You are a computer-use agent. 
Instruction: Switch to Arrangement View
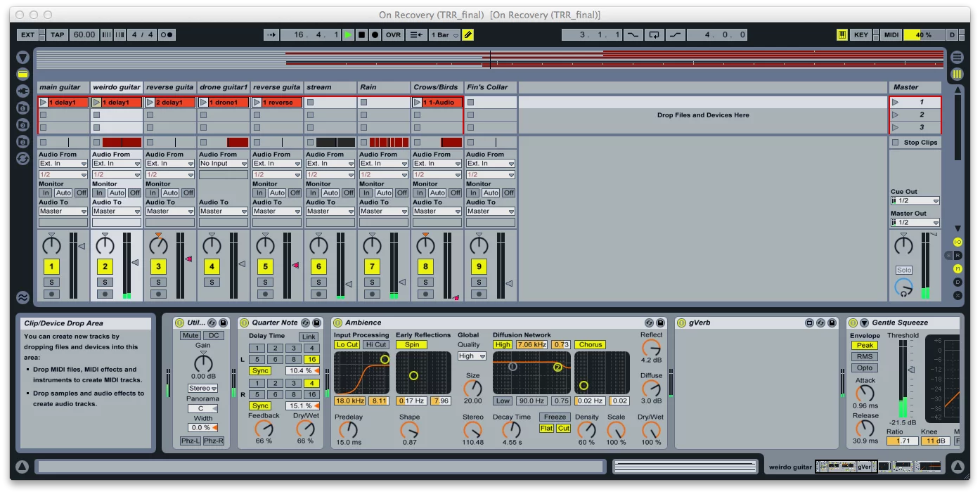(956, 56)
